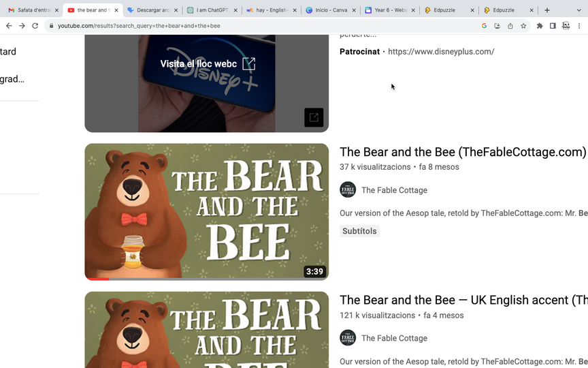Click the description text of the first video
Screen dimensions: 588x368
pos(463,213)
